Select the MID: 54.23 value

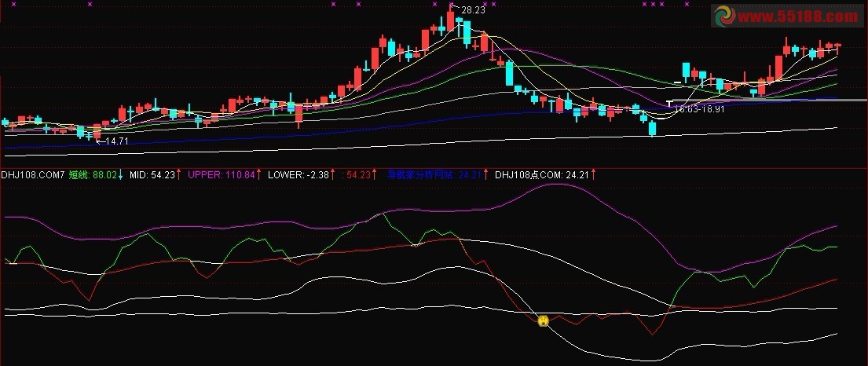click(x=152, y=175)
